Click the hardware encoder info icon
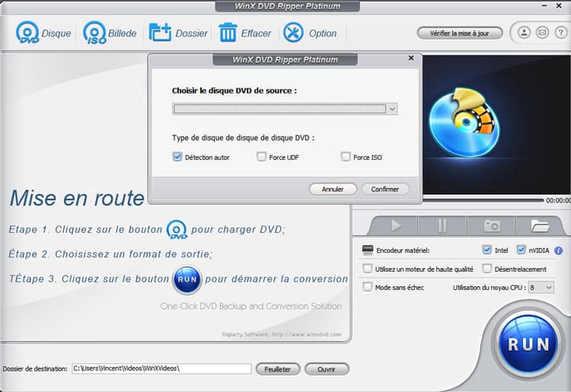Screen dimensions: 571x392 coord(558,250)
